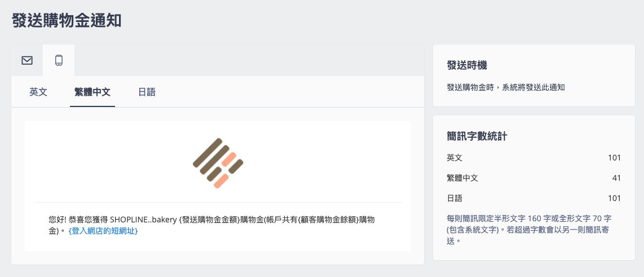Click the {發送購物金金額} placeholder in the message
This screenshot has width=644, height=277.
point(209,220)
